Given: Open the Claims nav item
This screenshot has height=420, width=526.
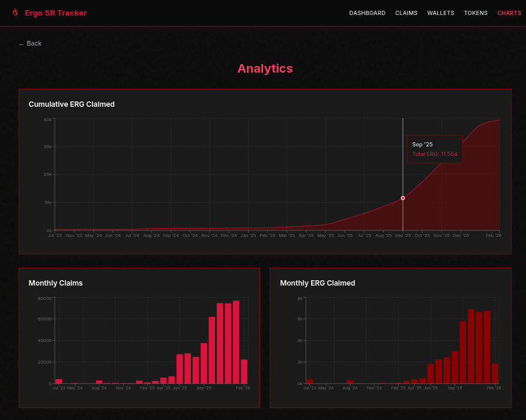Looking at the screenshot, I should [x=407, y=13].
